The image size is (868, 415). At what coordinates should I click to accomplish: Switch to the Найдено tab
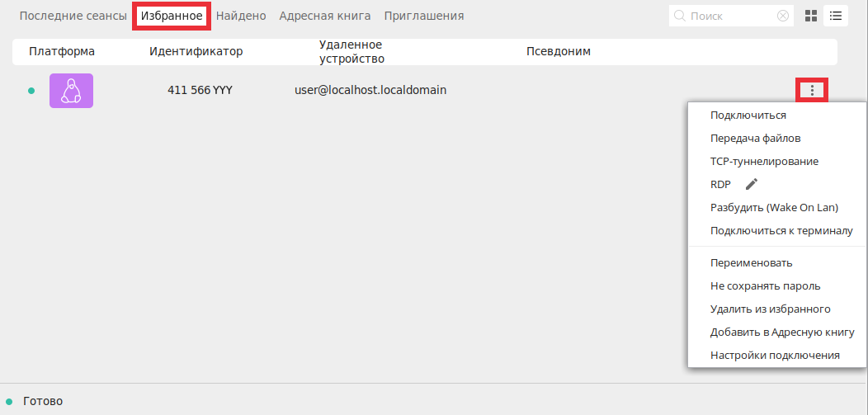[x=241, y=16]
